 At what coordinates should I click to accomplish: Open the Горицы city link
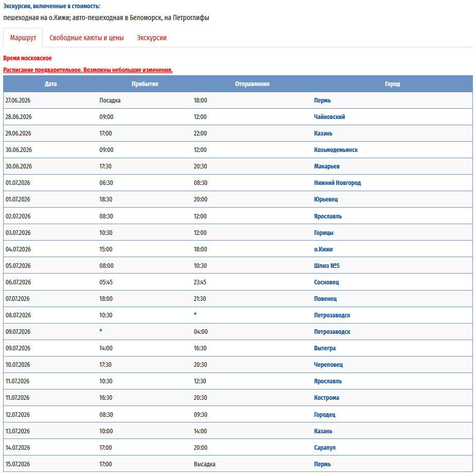(324, 233)
